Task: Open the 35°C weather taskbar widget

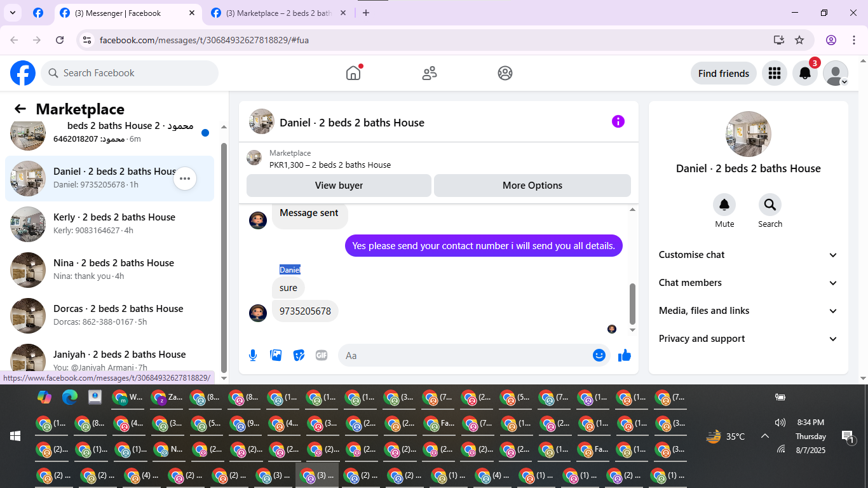Action: [x=726, y=437]
